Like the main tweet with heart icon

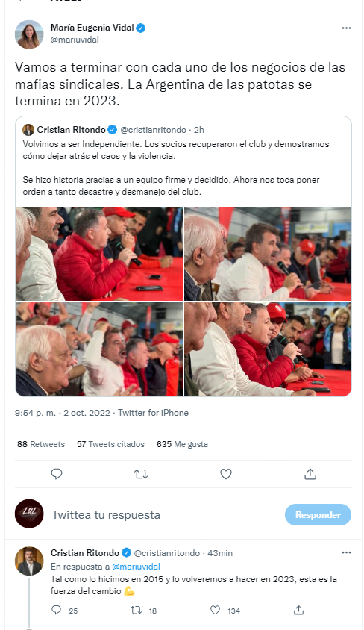click(x=226, y=474)
